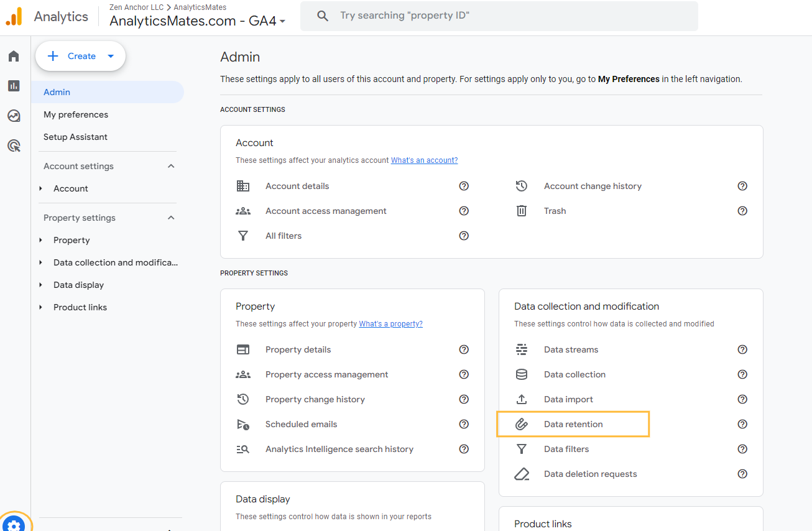Open the Home icon in left rail
Viewport: 812px width, 531px height.
click(x=14, y=57)
